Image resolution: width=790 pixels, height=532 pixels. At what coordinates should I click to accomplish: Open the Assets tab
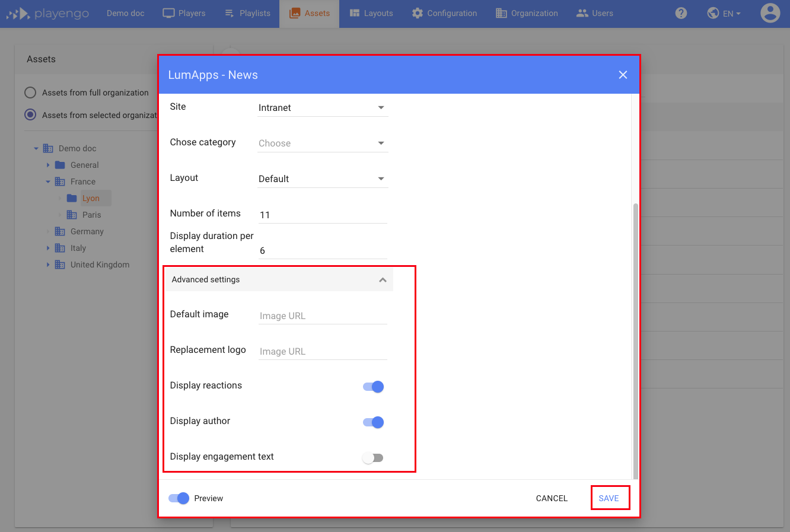(x=310, y=13)
